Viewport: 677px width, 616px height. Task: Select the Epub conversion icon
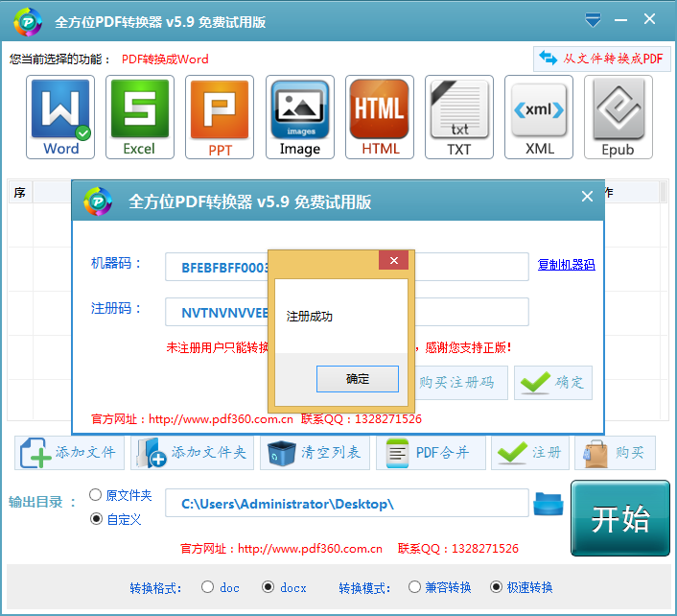coord(619,117)
